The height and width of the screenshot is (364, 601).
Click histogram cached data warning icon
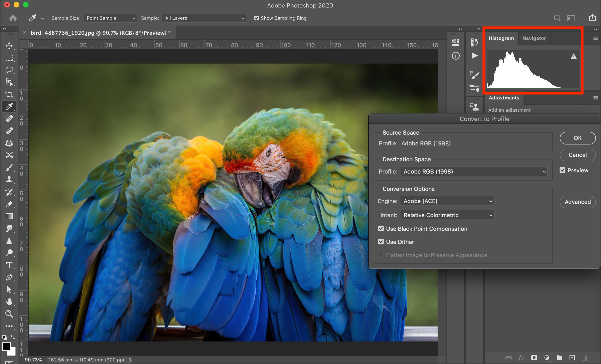(x=574, y=57)
